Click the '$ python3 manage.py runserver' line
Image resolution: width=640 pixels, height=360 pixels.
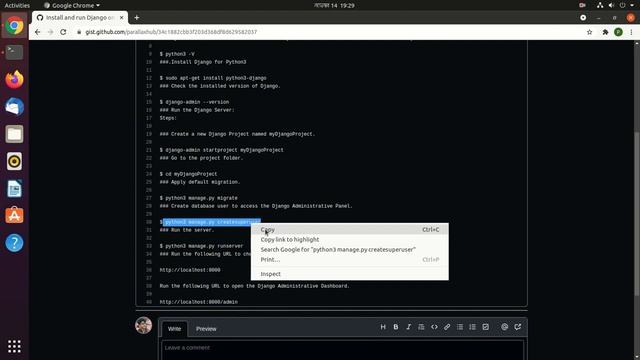201,246
